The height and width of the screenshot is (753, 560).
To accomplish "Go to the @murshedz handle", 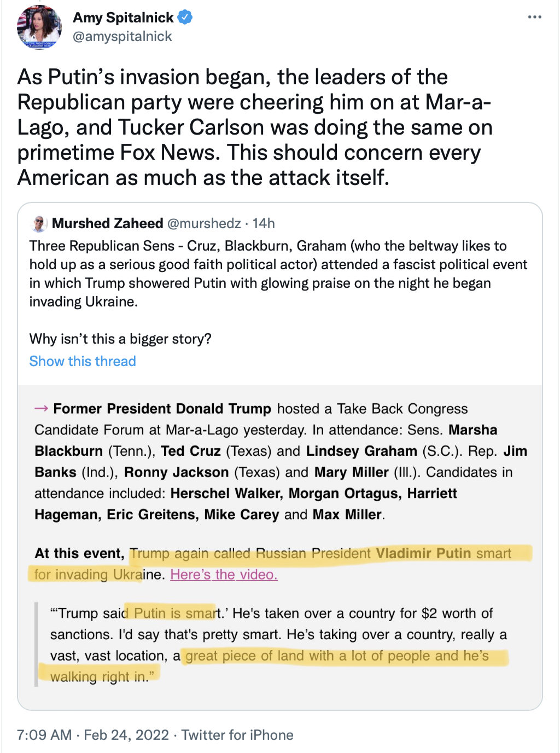I will click(x=204, y=223).
